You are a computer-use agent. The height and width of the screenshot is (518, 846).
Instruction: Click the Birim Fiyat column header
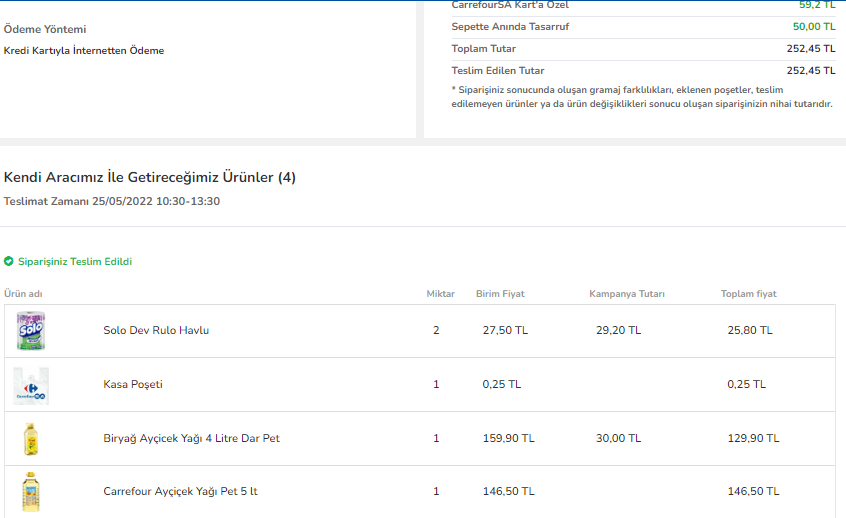500,294
